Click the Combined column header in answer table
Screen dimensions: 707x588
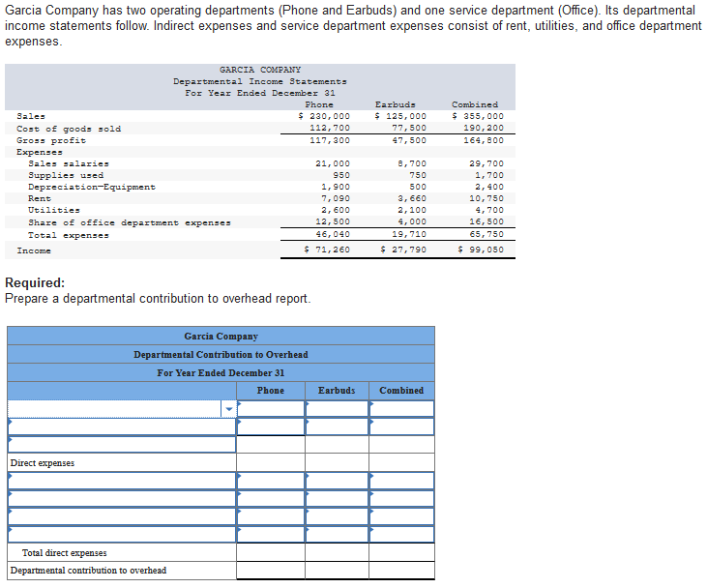click(401, 391)
